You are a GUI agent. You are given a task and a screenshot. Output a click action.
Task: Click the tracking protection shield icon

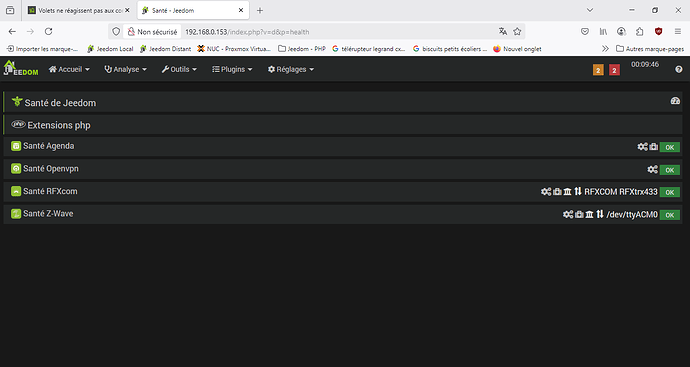pos(116,31)
